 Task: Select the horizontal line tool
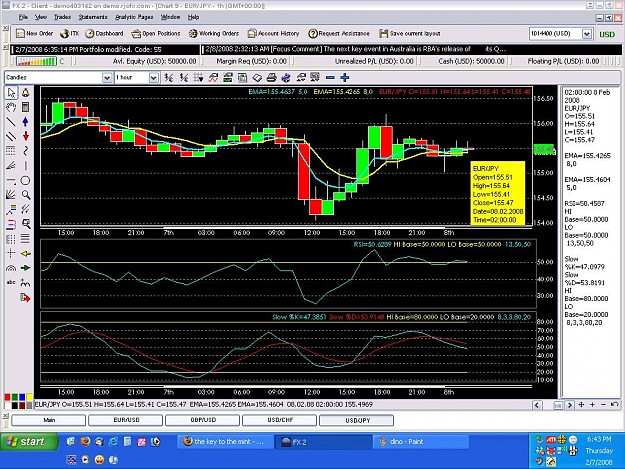pyautogui.click(x=11, y=181)
